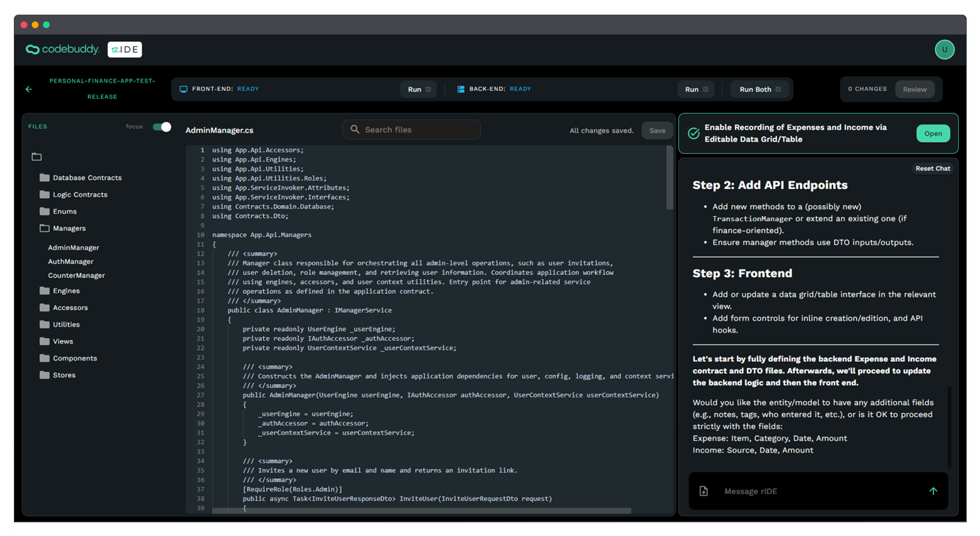Click the project name personal-finance-app-test-release

pyautogui.click(x=102, y=89)
